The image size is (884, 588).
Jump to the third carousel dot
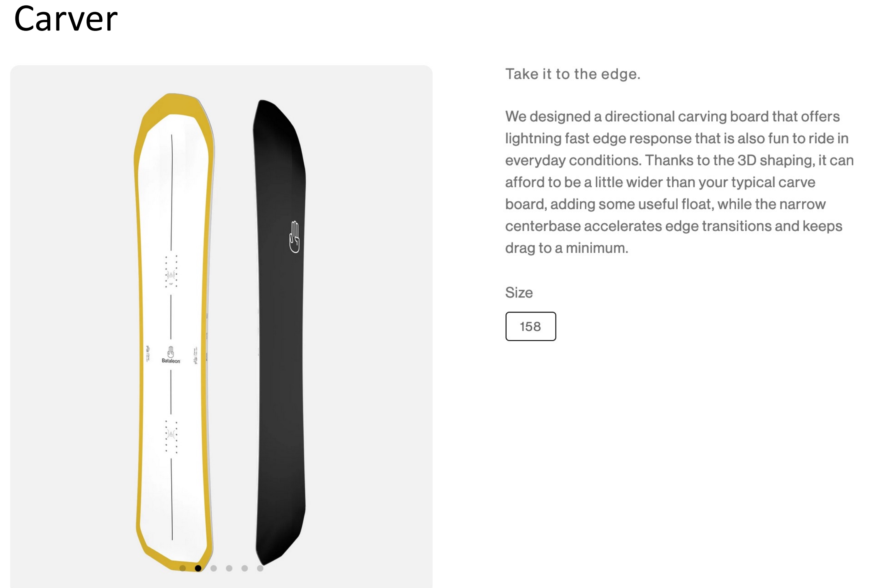point(214,568)
